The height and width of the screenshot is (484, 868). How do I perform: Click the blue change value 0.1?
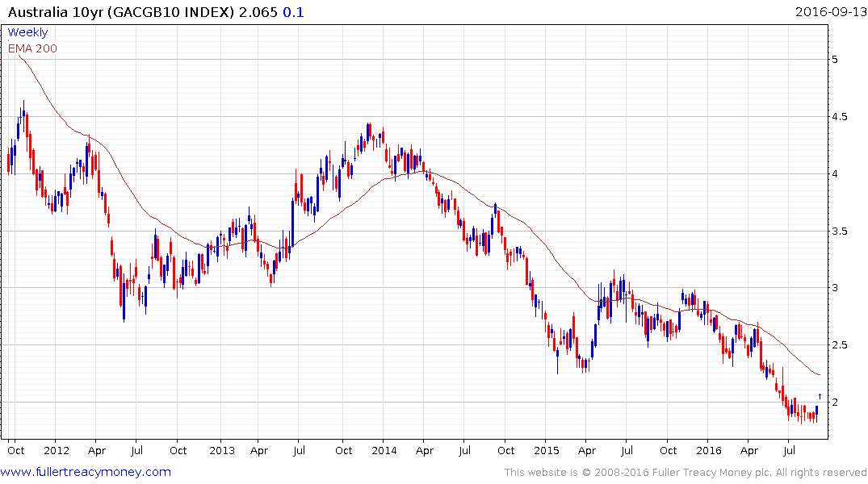[293, 12]
